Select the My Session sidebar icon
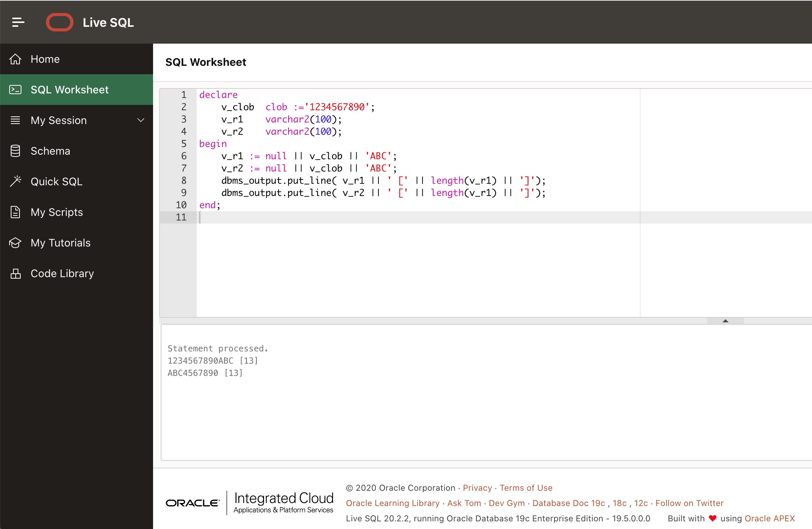 16,120
